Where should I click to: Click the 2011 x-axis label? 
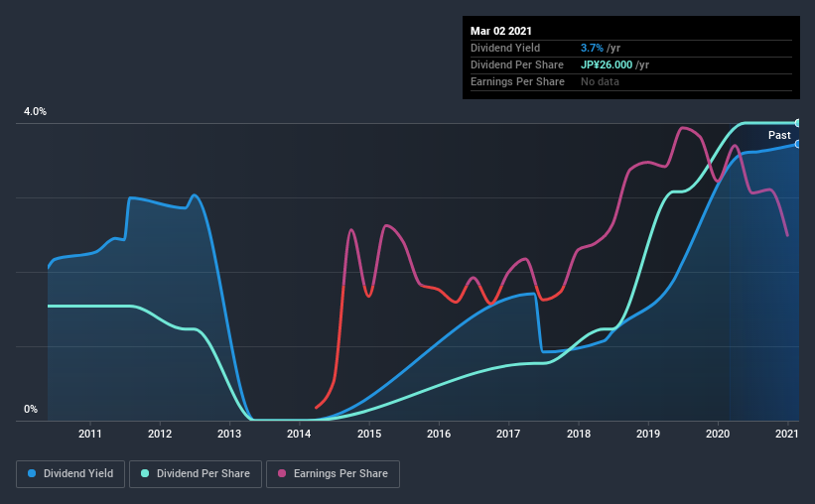[x=90, y=434]
